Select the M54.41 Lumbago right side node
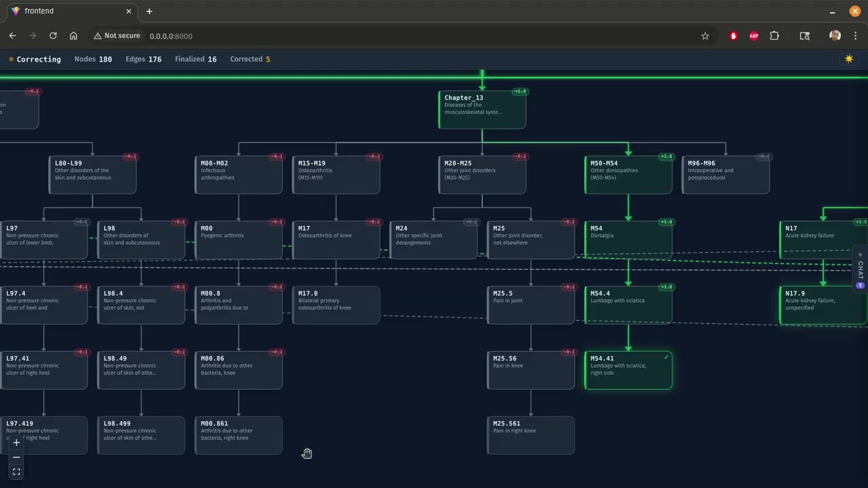This screenshot has width=868, height=488. (629, 370)
